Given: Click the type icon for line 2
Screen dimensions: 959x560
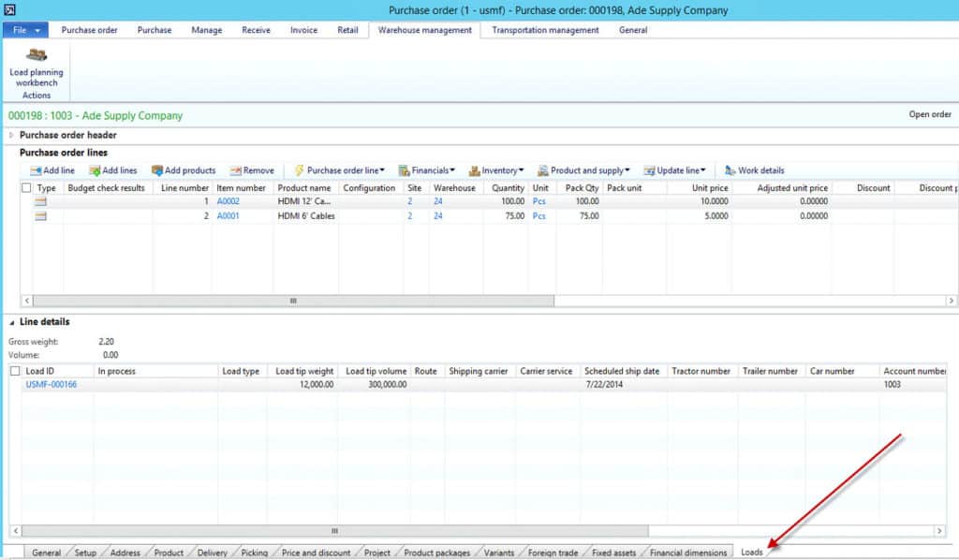Looking at the screenshot, I should 41,216.
